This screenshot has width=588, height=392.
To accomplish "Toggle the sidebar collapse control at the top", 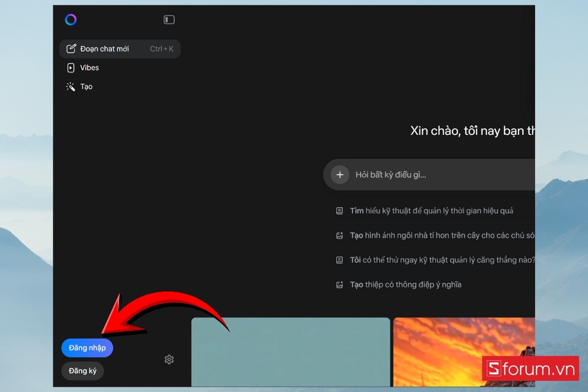I will pyautogui.click(x=169, y=20).
